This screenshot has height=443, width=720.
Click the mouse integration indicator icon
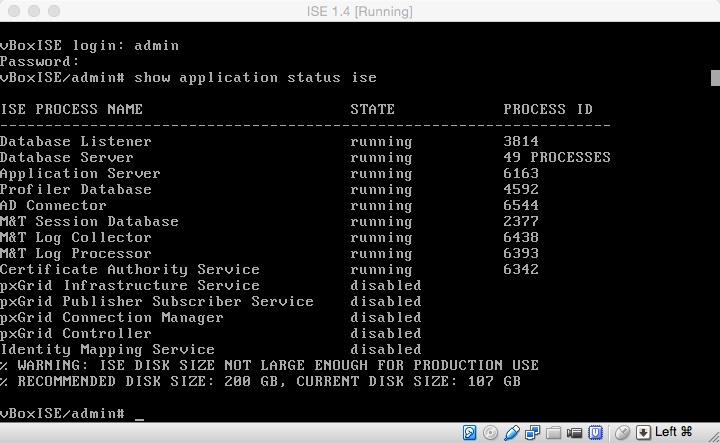[x=623, y=432]
